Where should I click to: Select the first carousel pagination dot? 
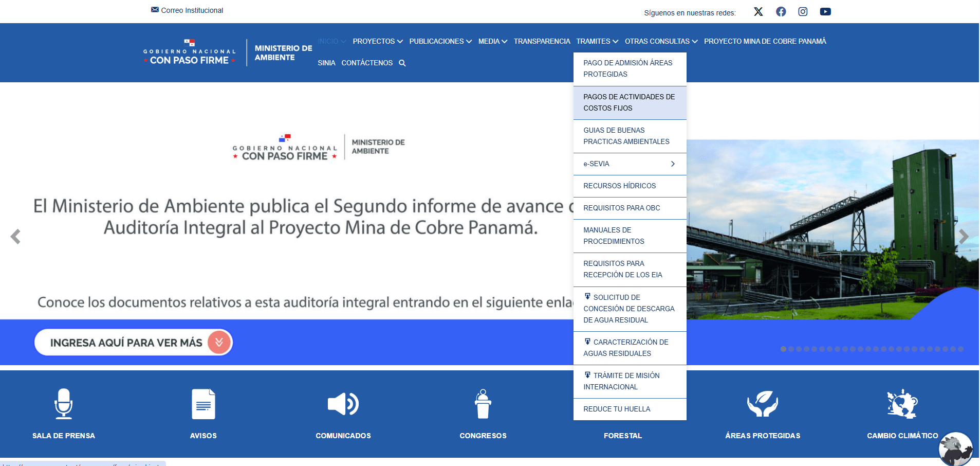coord(783,349)
